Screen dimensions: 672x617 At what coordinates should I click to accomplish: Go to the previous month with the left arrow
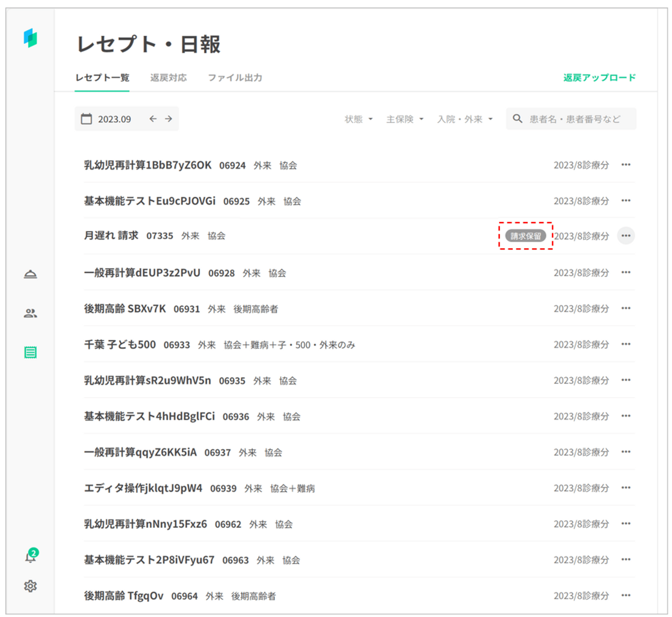click(153, 119)
